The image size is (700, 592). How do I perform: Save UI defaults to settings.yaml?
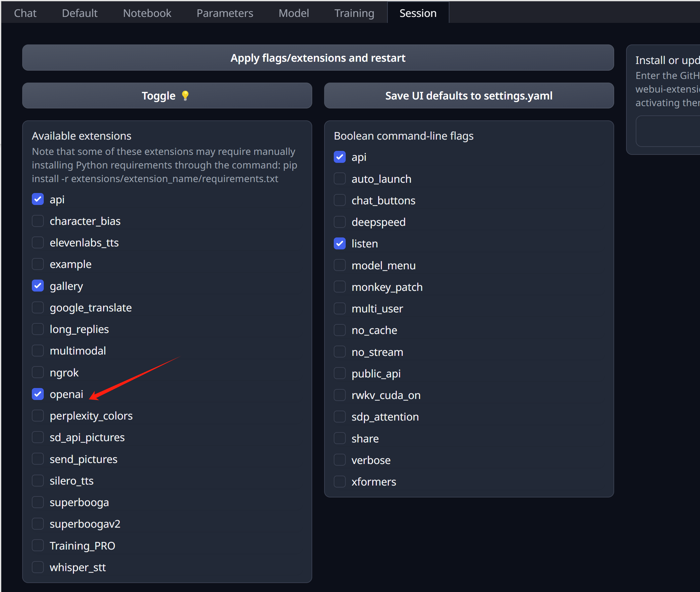coord(469,96)
